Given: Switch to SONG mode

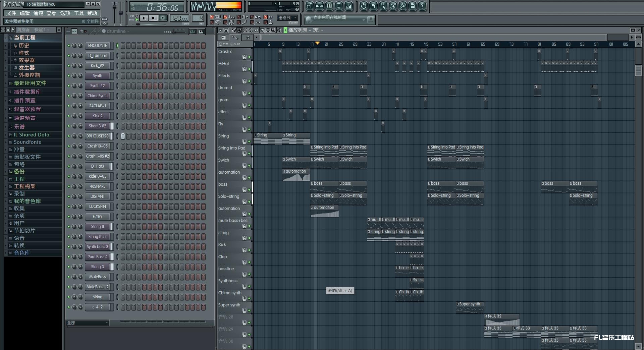Looking at the screenshot, I should (137, 19).
